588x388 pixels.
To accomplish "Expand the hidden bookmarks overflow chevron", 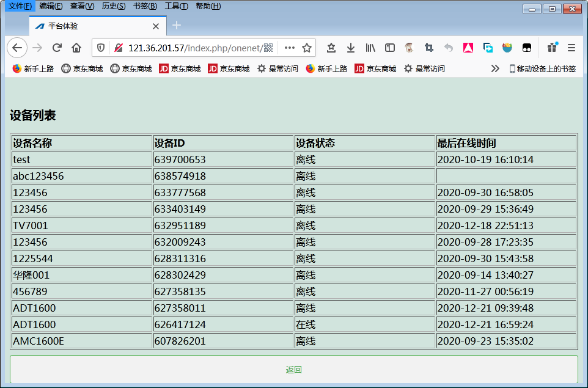I will 495,68.
